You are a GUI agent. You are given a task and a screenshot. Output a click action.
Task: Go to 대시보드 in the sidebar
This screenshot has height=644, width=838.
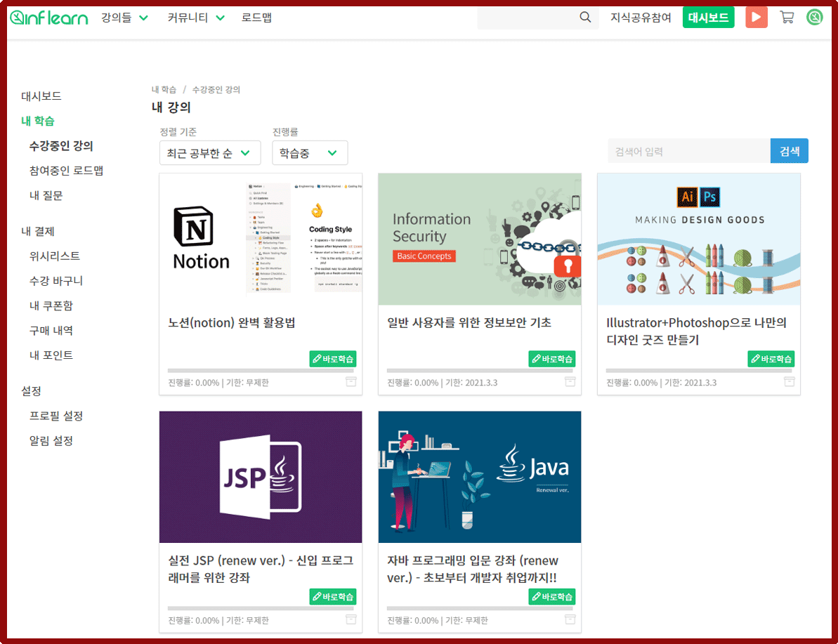(41, 96)
